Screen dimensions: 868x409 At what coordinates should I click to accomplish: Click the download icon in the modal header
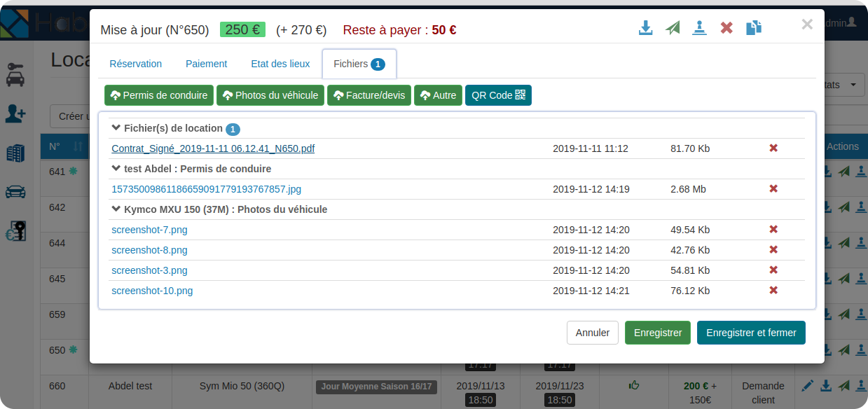coord(646,28)
